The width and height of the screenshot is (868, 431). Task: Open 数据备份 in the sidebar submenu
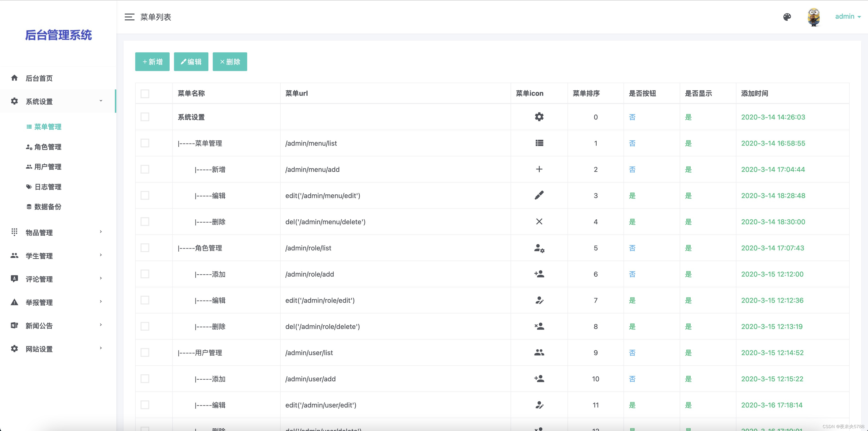[x=47, y=207]
